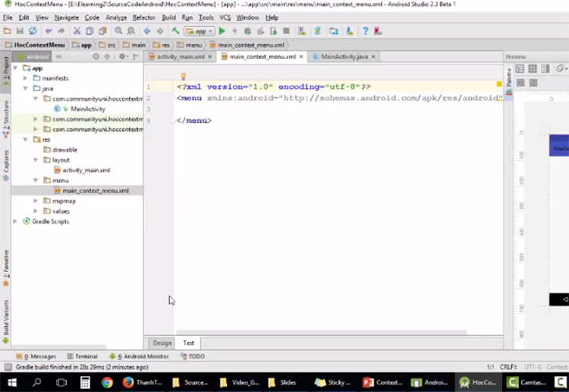Click the Make Project hammer icon
This screenshot has width=569, height=392.
(x=175, y=31)
